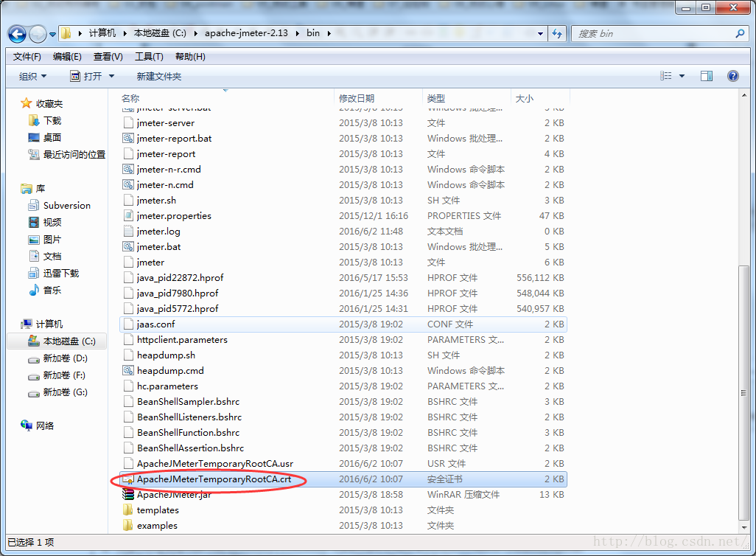Click apache-jmeter-2.13 breadcrumb segment

[246, 33]
